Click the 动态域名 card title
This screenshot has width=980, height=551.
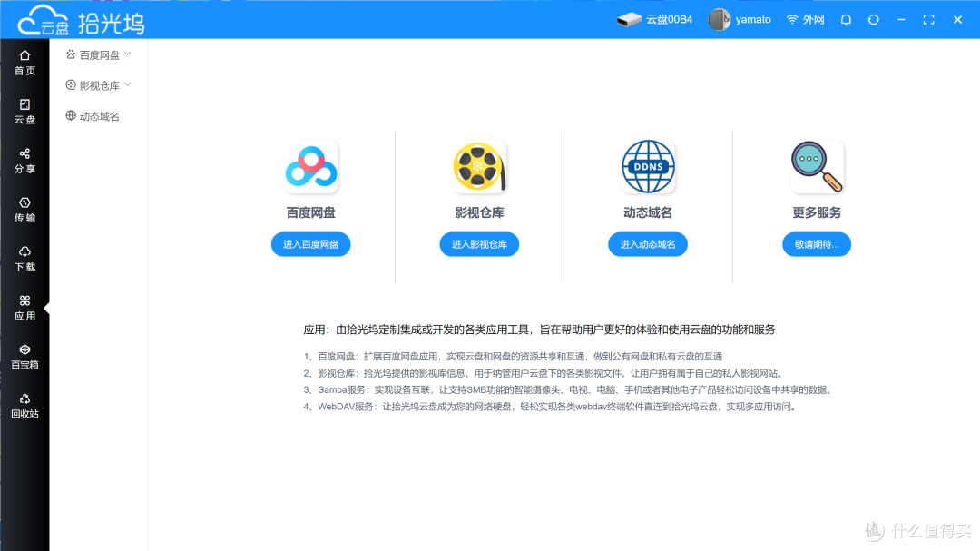(648, 212)
